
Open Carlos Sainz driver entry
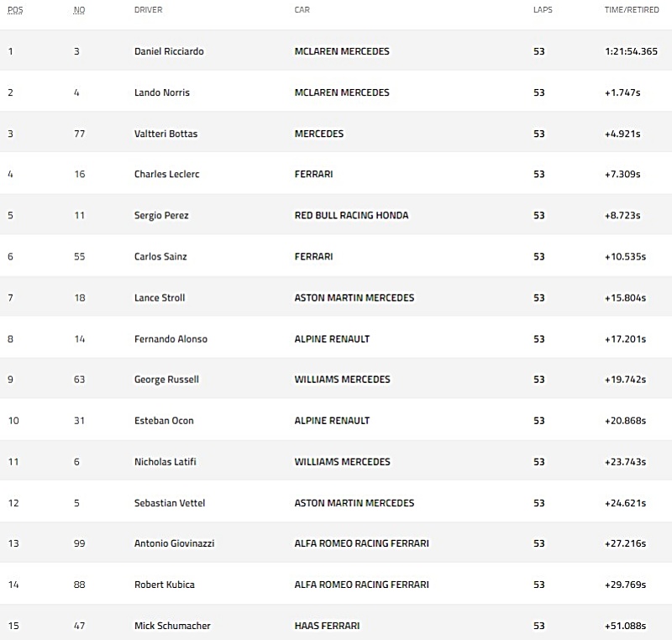pos(160,256)
